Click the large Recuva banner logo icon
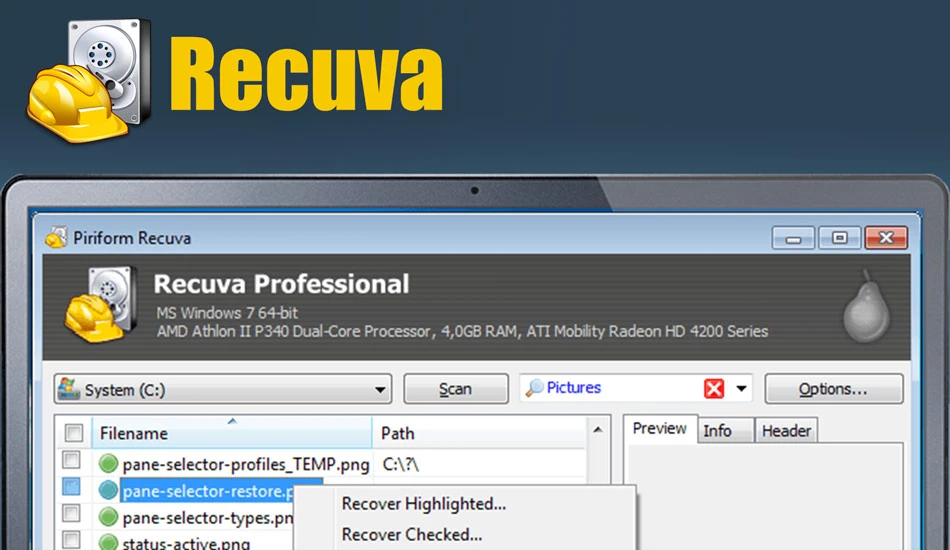This screenshot has height=550, width=950. pyautogui.click(x=89, y=81)
